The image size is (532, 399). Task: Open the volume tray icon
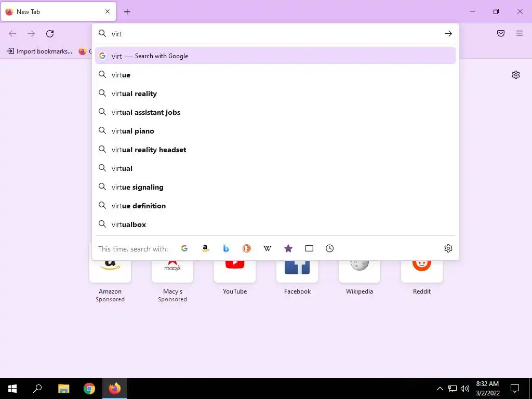pyautogui.click(x=465, y=389)
